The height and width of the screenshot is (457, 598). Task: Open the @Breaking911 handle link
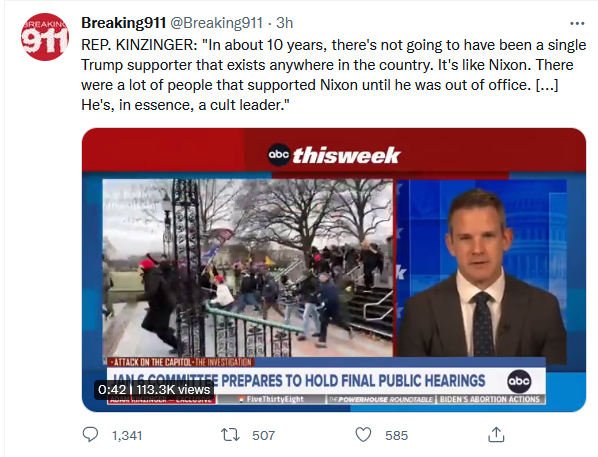click(x=216, y=23)
